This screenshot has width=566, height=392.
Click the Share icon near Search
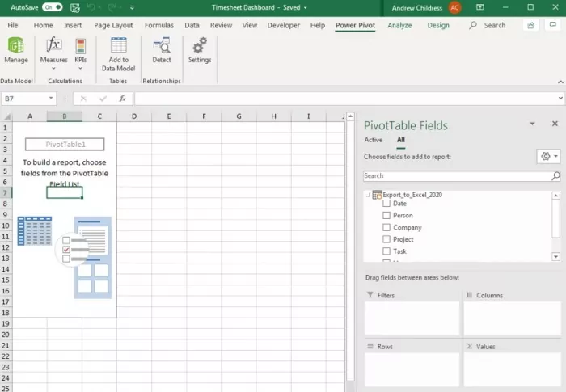531,25
